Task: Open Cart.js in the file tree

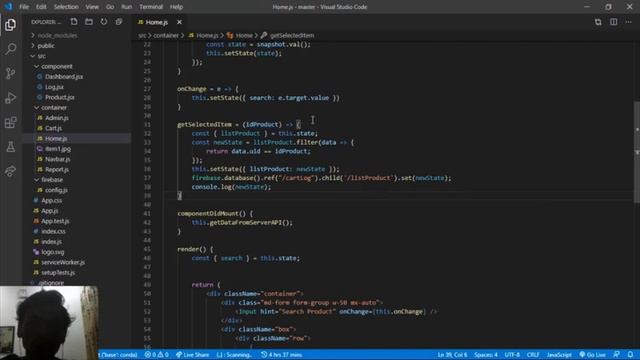Action: 53,128
